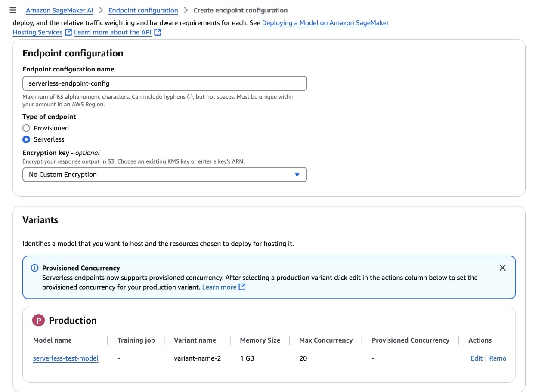Click external link icon beside Hosting Services
Screen dimensions: 554x392
pyautogui.click(x=68, y=32)
